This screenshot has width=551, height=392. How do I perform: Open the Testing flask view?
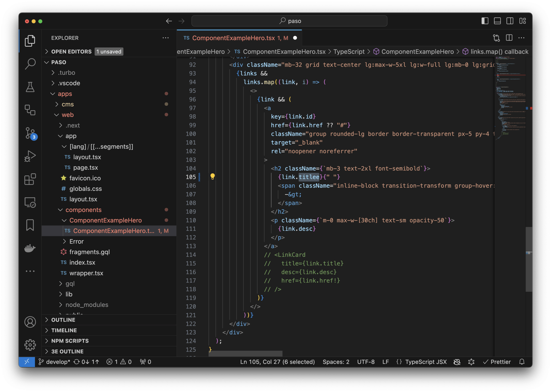pos(30,87)
